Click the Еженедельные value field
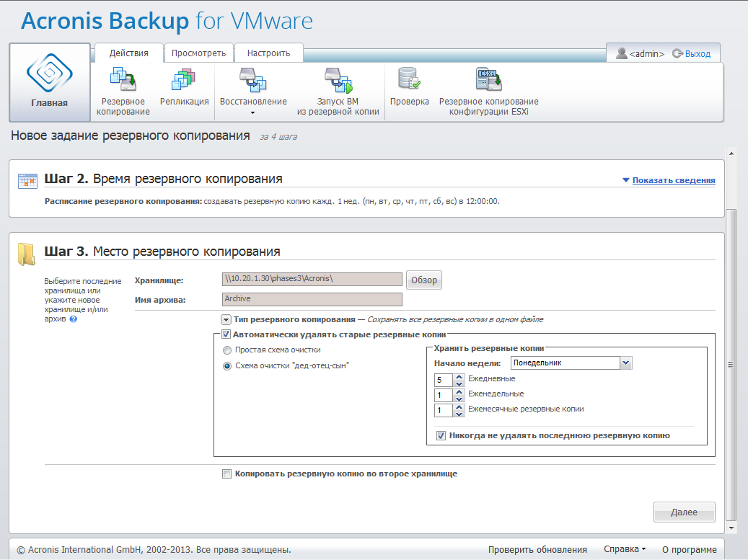 coord(444,395)
